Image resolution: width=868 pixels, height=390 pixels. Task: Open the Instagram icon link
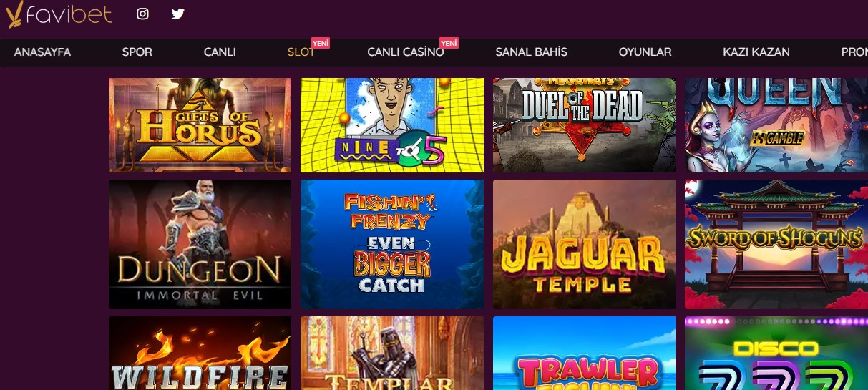(x=142, y=14)
